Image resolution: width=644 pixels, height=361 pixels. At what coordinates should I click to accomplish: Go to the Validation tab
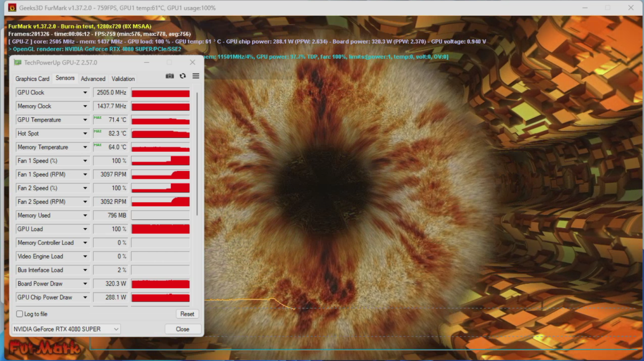point(123,79)
